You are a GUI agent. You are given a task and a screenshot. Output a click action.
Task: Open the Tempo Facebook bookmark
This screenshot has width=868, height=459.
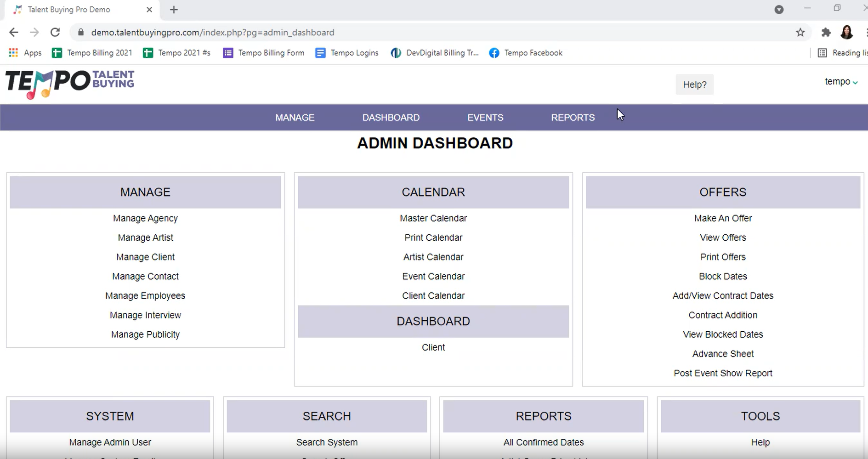526,53
